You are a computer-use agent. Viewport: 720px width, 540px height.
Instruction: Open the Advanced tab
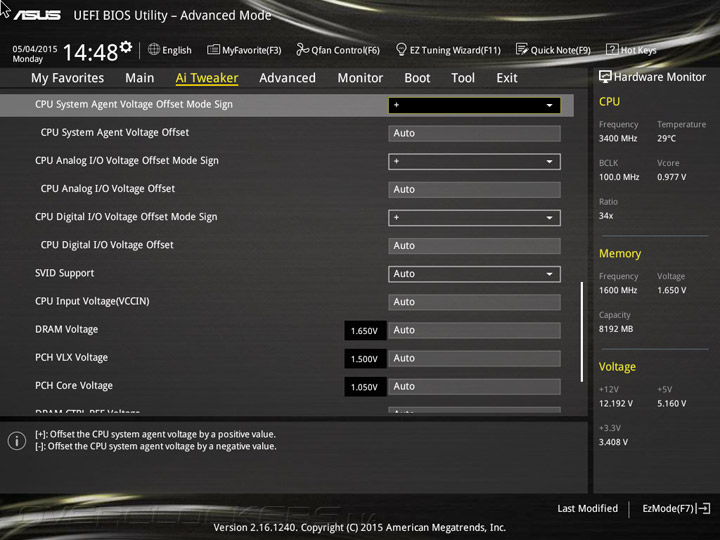click(287, 78)
